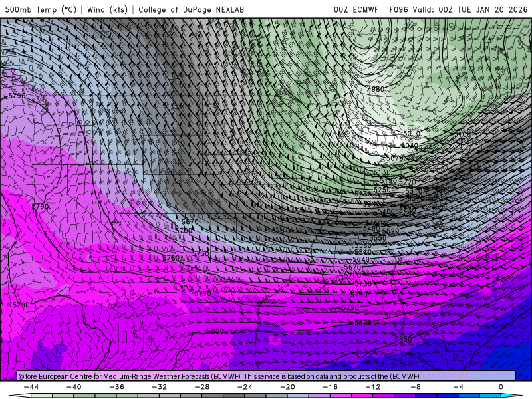Image resolution: width=532 pixels, height=399 pixels.
Task: Click the 5460 height contour label
Action: coord(374,223)
